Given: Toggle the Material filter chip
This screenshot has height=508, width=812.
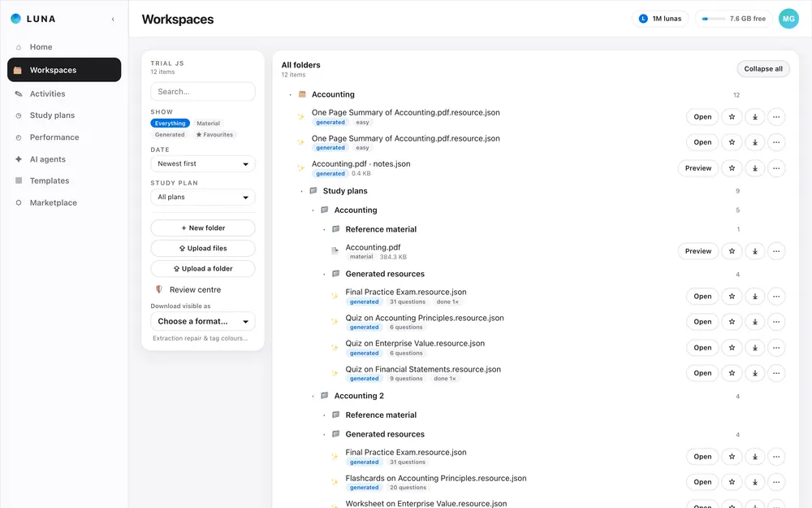Looking at the screenshot, I should point(208,124).
